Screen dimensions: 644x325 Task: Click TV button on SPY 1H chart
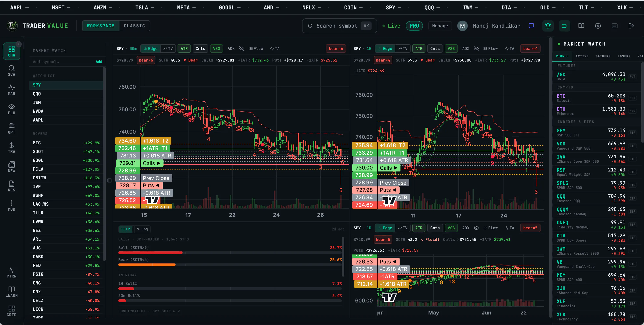click(403, 48)
